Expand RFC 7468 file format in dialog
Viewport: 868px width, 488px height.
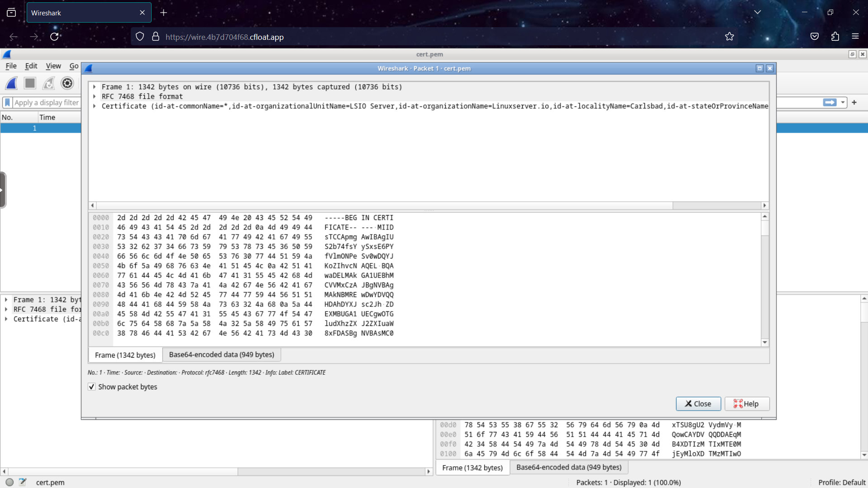(x=94, y=96)
